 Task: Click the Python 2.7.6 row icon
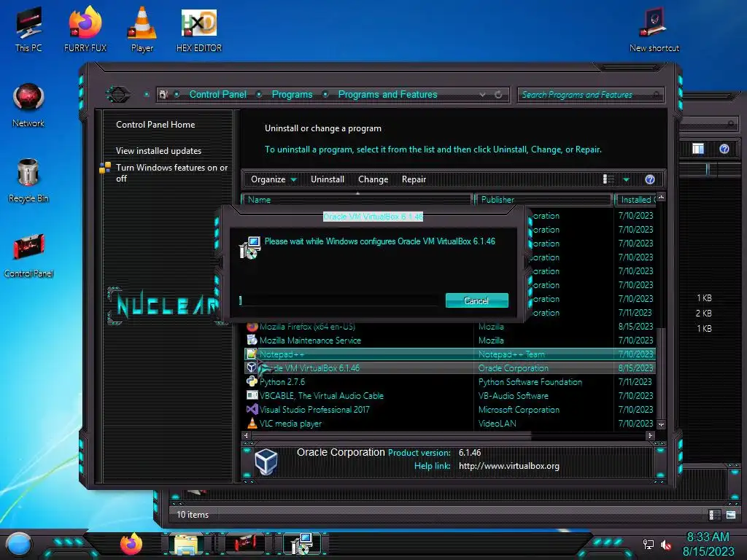pos(252,381)
